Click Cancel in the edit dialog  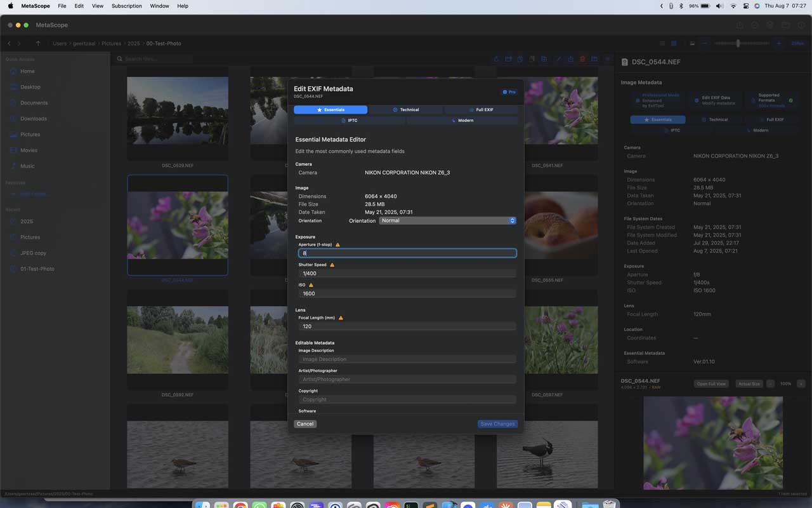coord(305,424)
